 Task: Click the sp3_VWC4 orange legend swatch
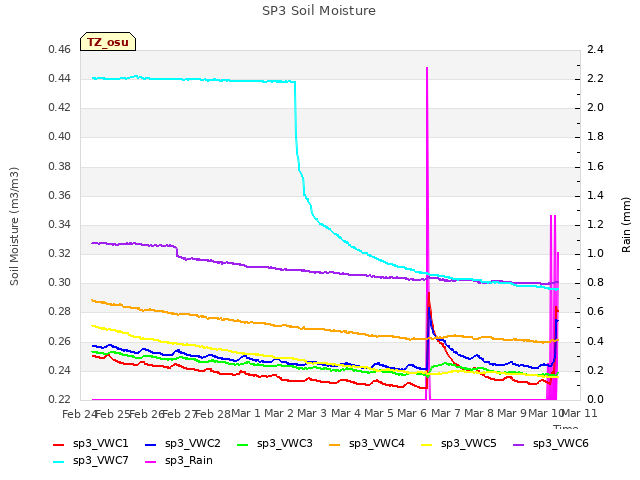(x=335, y=444)
